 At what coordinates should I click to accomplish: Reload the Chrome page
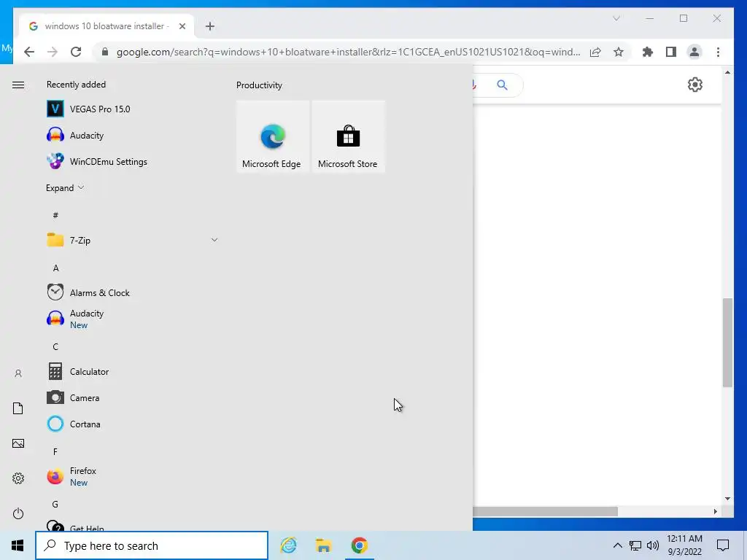[x=76, y=52]
